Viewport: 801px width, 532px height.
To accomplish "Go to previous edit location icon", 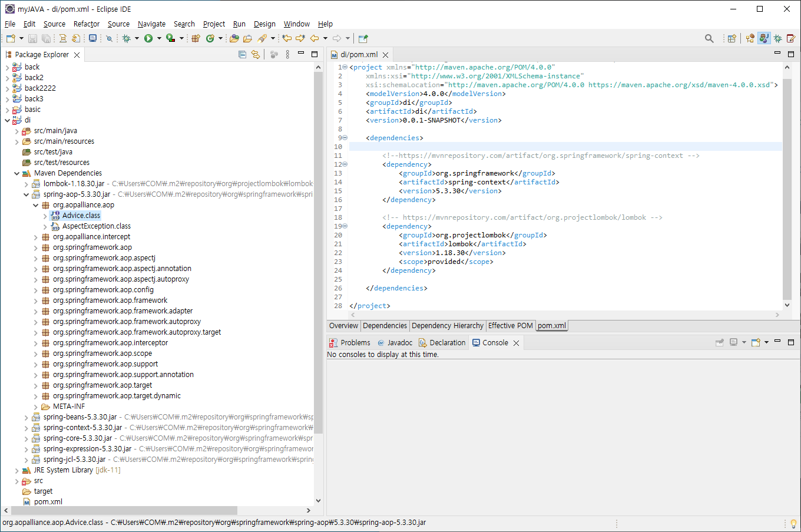I will tap(287, 38).
